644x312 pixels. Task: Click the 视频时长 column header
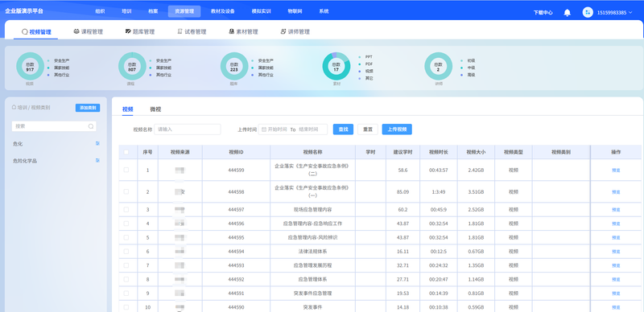click(438, 152)
